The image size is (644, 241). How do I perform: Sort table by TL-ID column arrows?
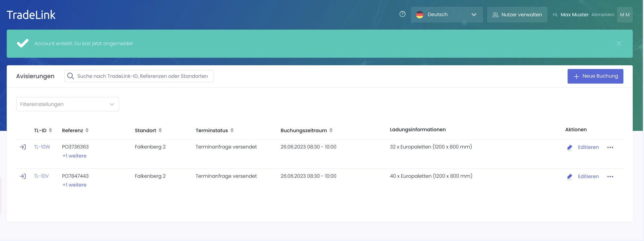(50, 130)
